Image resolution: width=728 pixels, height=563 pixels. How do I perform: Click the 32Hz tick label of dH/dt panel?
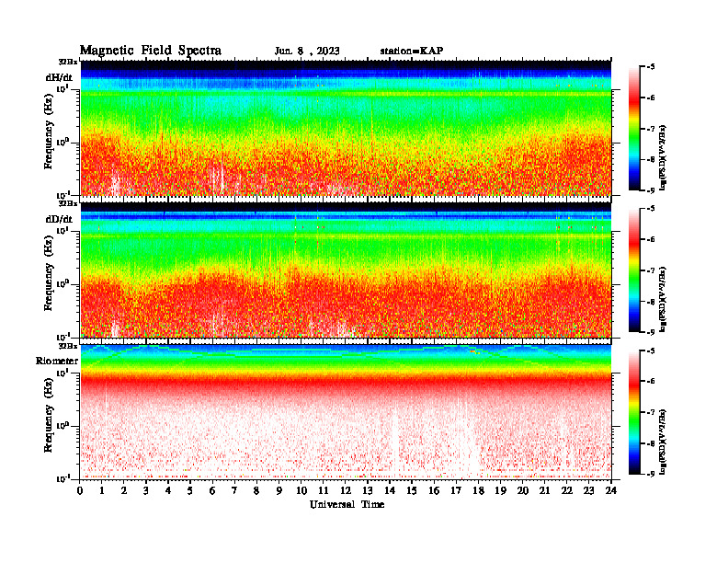(68, 62)
